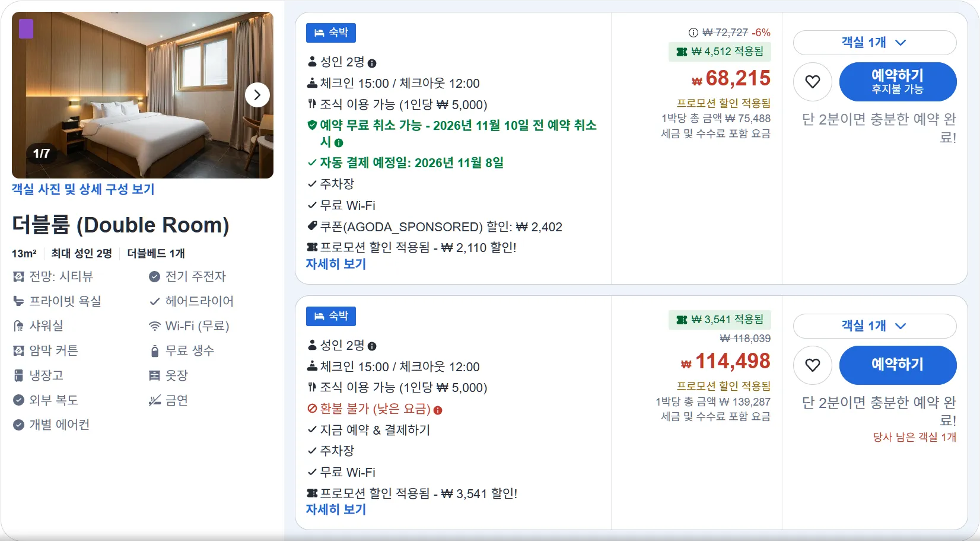Save first room offer with heart icon
This screenshot has width=980, height=542.
pyautogui.click(x=813, y=82)
